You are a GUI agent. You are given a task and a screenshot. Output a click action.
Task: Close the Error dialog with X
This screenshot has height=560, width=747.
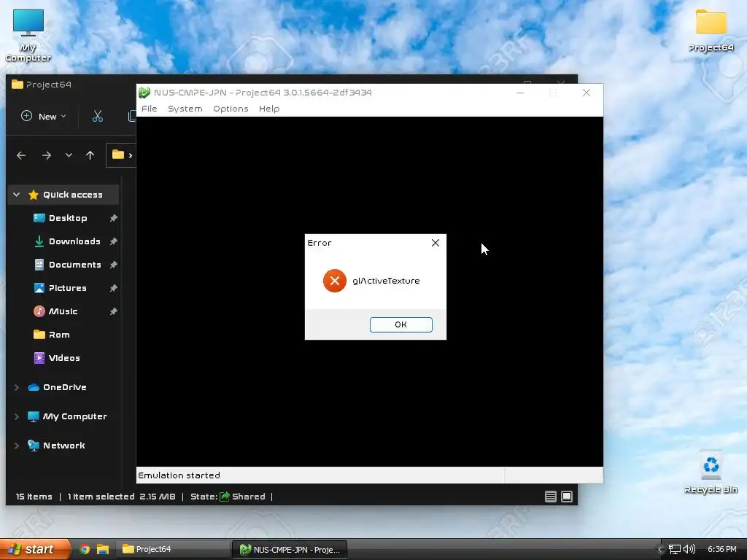click(x=435, y=243)
